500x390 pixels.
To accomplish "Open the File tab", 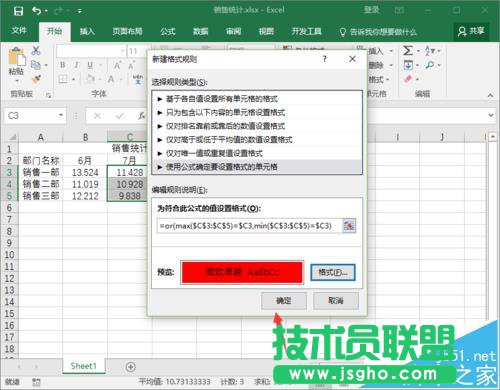I will click(19, 31).
